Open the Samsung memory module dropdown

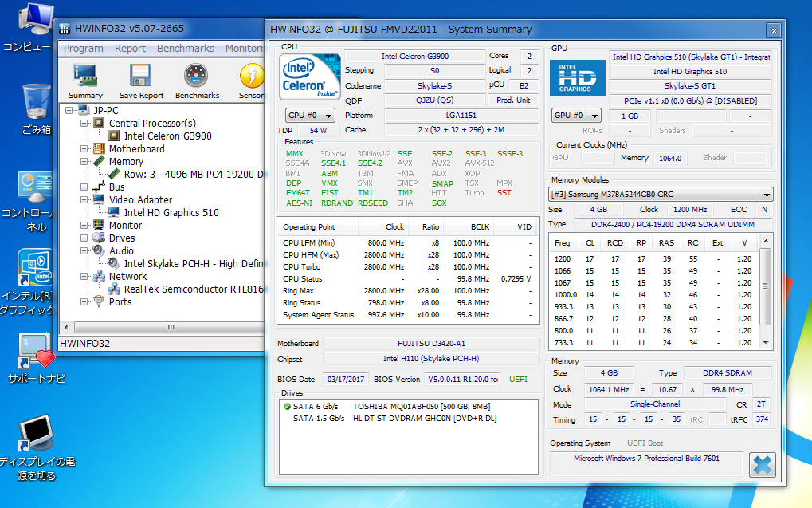click(661, 194)
